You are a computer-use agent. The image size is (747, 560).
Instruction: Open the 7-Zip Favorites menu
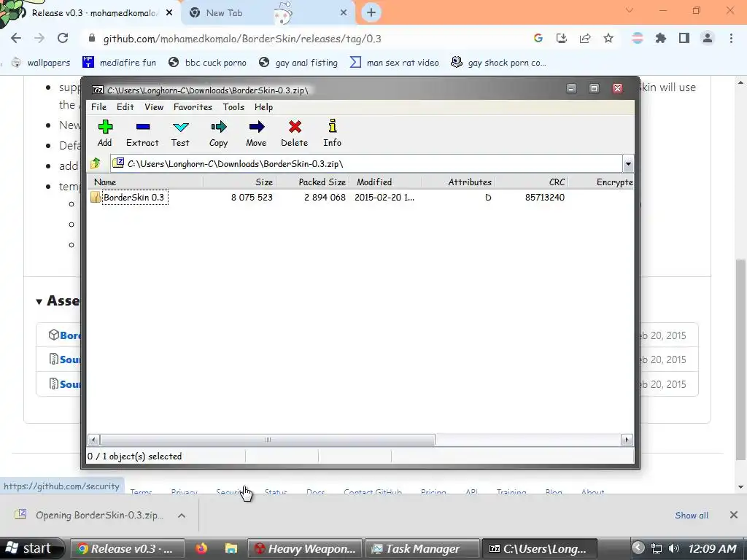pos(193,107)
